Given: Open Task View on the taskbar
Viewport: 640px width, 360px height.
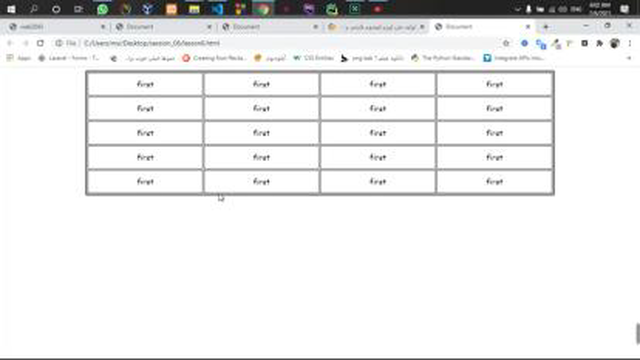Looking at the screenshot, I should pyautogui.click(x=79, y=9).
